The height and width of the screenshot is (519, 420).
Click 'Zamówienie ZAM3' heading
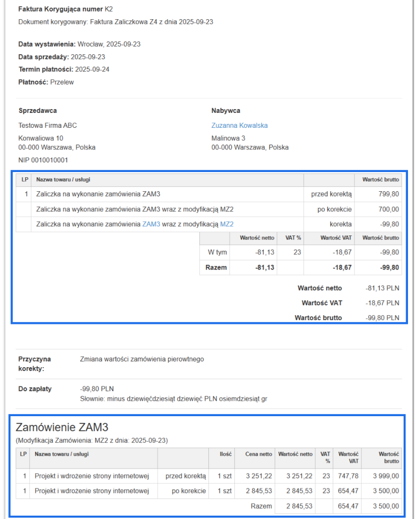[x=62, y=427]
